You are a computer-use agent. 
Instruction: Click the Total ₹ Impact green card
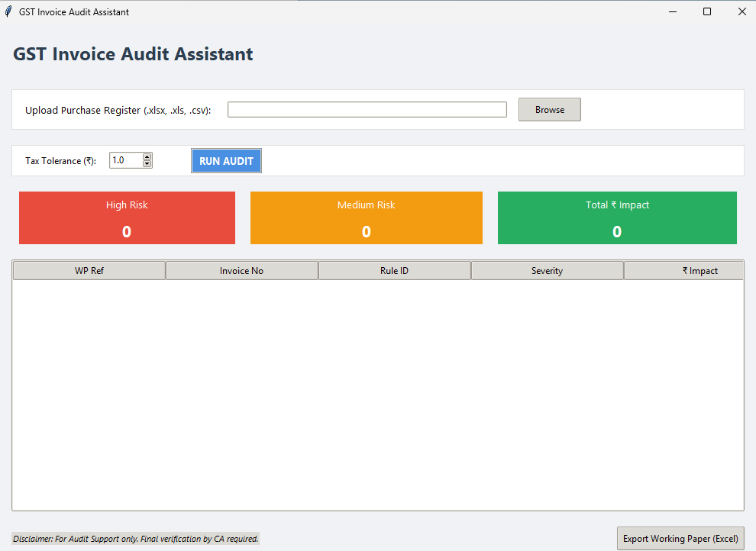[x=617, y=218]
